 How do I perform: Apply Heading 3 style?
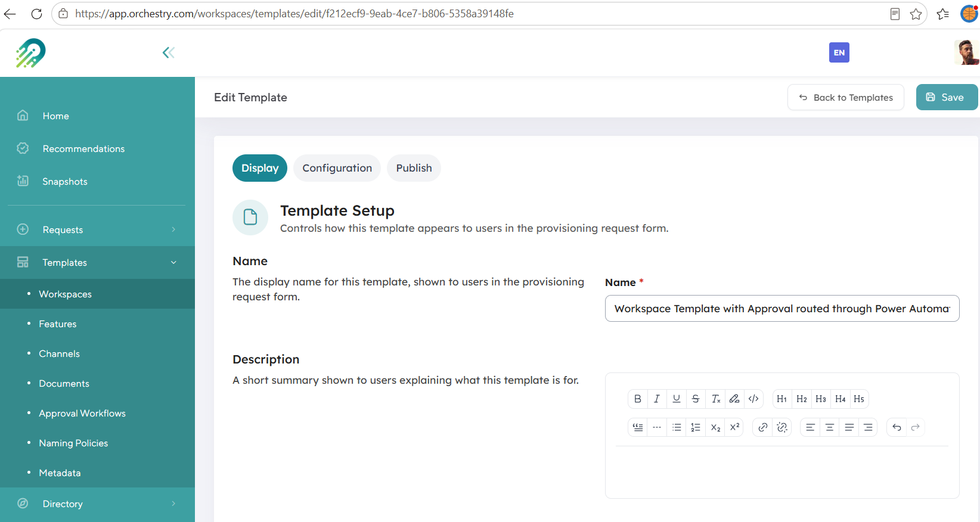pos(821,399)
